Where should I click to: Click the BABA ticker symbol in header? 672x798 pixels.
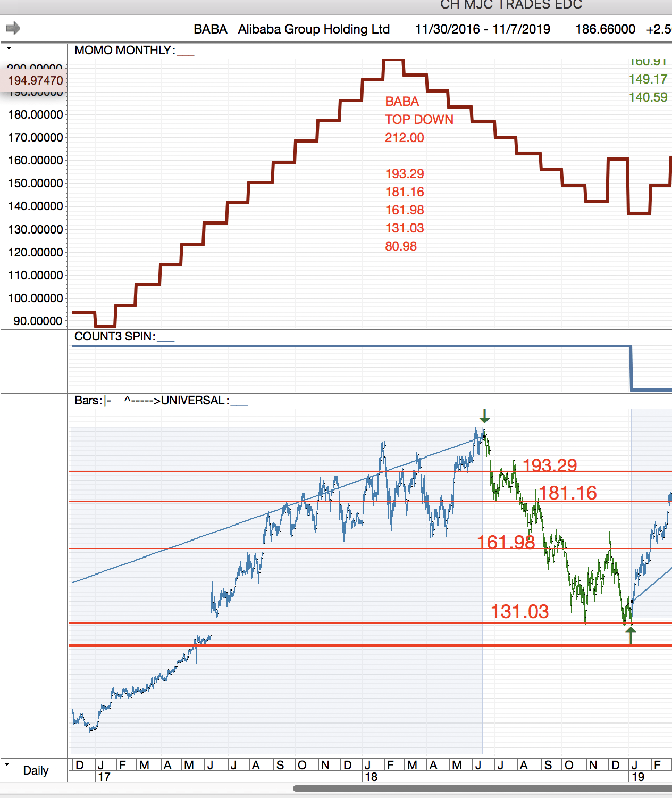(x=211, y=29)
